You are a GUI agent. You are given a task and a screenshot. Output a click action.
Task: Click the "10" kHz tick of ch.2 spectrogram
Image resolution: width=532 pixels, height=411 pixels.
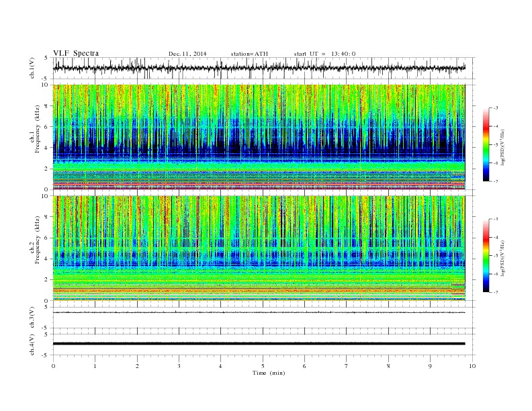coord(46,196)
